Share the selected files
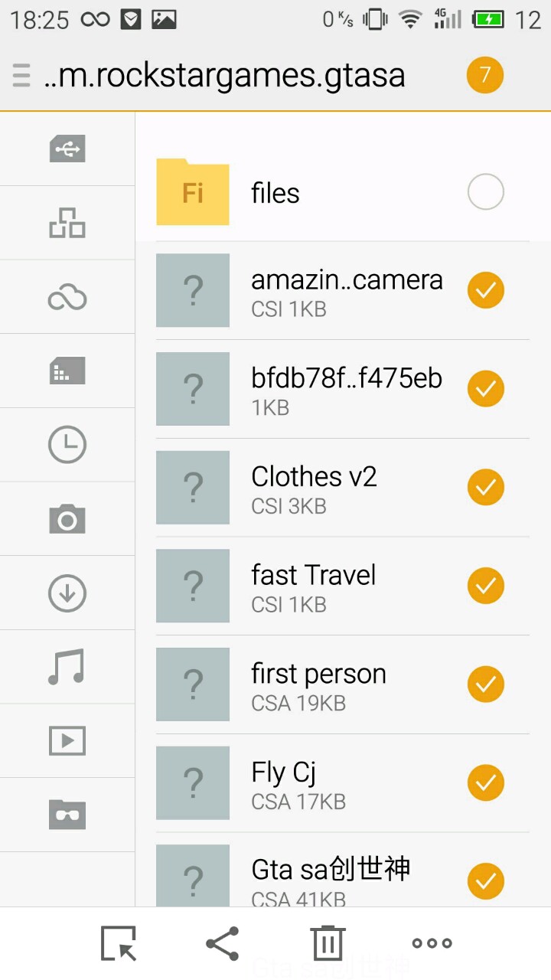The height and width of the screenshot is (980, 551). click(223, 943)
